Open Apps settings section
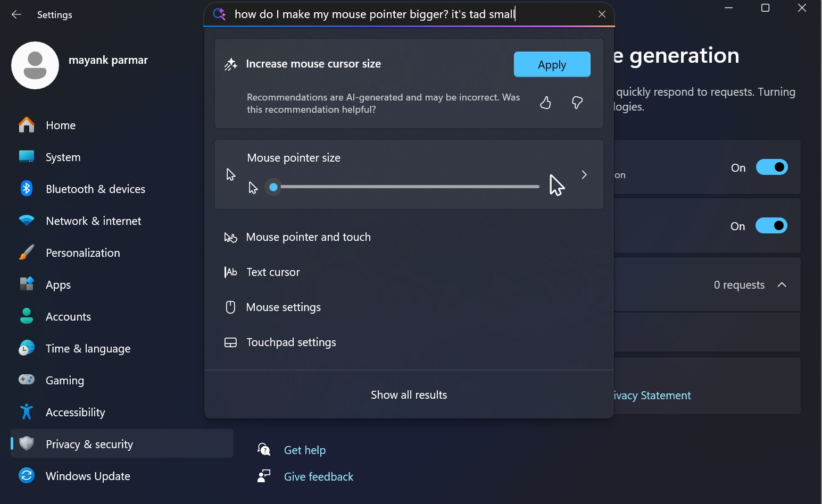 pyautogui.click(x=122, y=284)
